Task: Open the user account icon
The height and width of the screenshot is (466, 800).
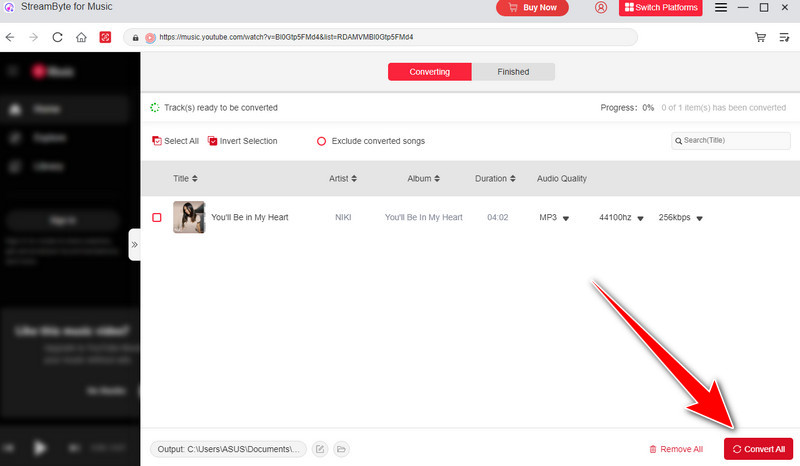Action: (x=601, y=8)
